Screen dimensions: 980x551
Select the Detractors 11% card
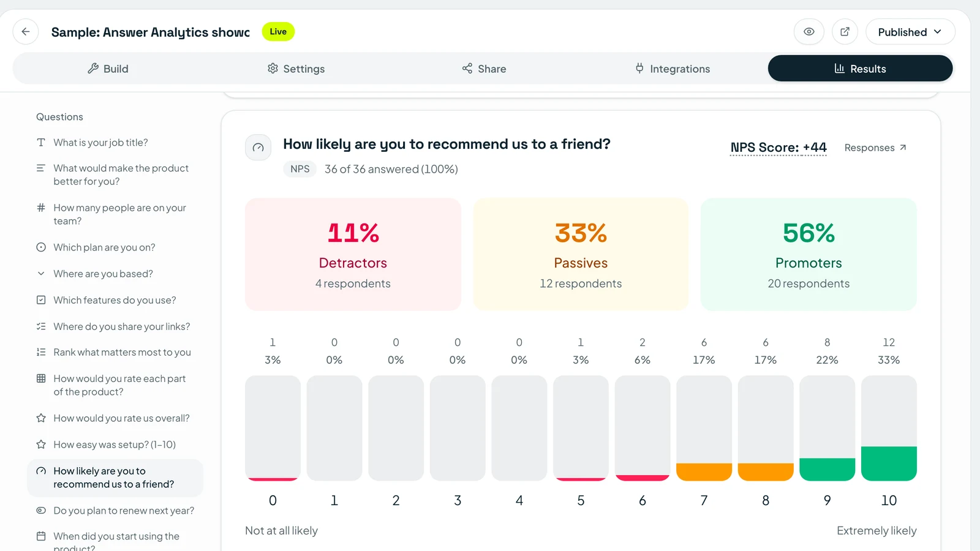tap(353, 254)
